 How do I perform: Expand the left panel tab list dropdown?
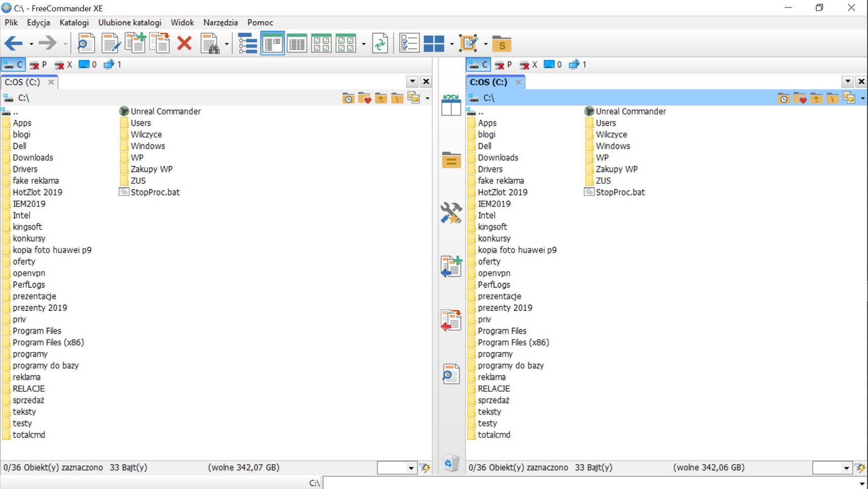412,81
